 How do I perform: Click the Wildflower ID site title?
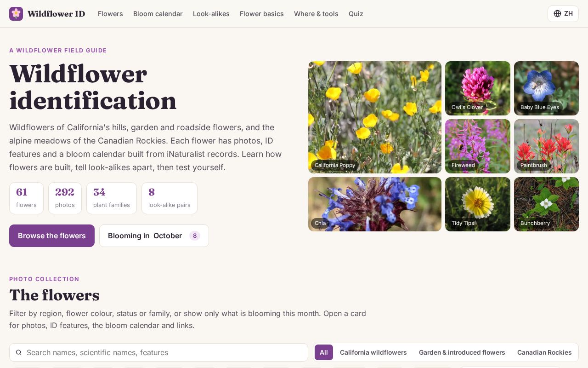pos(57,14)
